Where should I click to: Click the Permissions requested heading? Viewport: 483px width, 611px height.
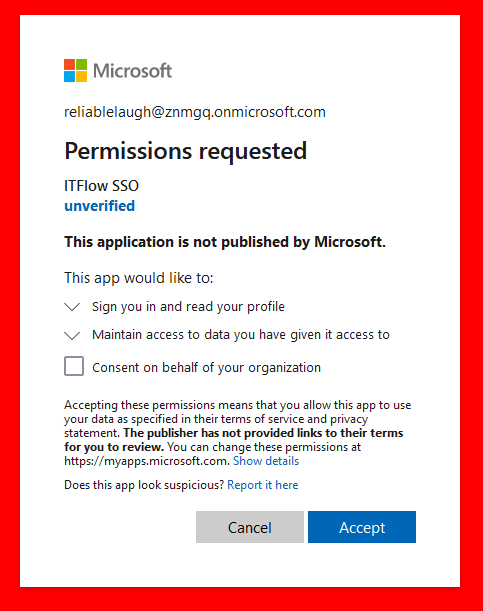(186, 151)
